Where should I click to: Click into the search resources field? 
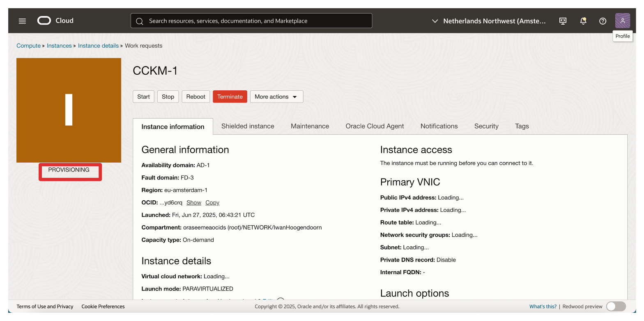click(x=255, y=21)
